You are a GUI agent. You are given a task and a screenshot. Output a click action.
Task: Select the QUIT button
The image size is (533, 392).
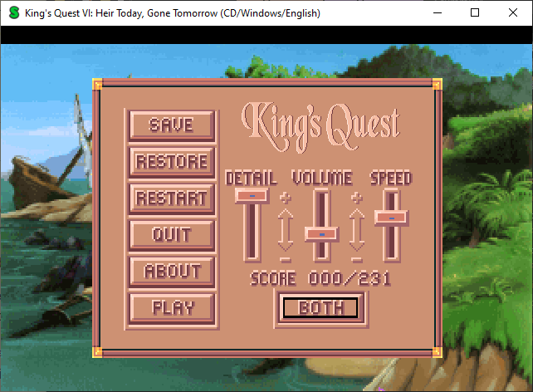click(172, 235)
